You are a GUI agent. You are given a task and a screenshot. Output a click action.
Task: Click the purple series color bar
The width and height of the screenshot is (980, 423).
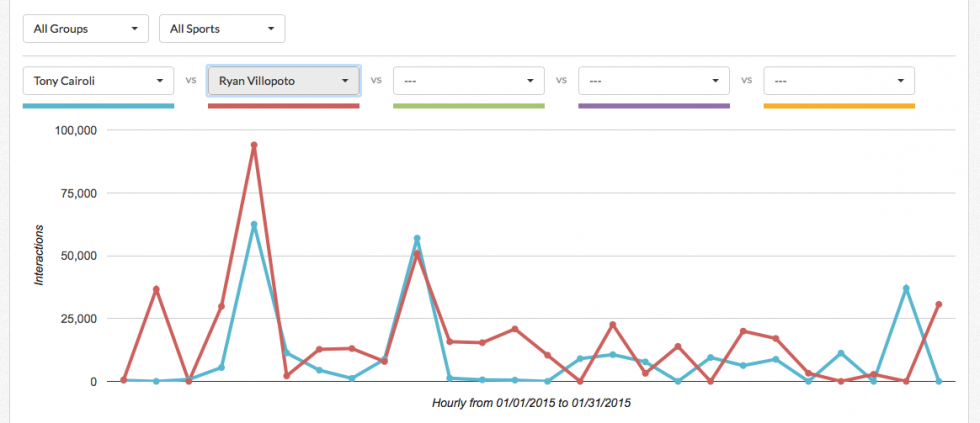(x=654, y=105)
